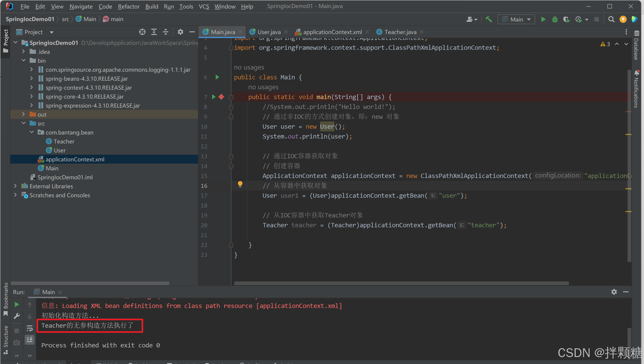The width and height of the screenshot is (644, 364).
Task: Open Search Everywhere magnifier icon
Action: click(611, 19)
